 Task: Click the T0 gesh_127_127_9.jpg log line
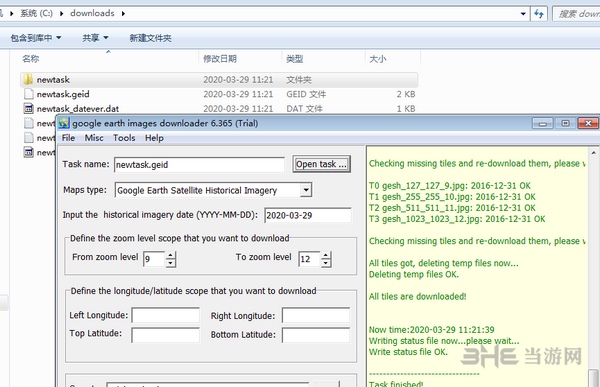coord(450,186)
